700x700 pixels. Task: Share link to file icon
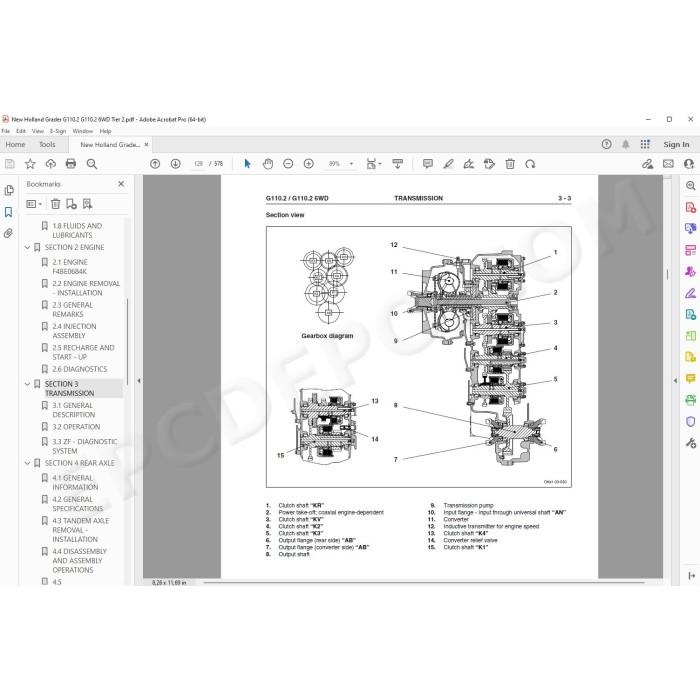[647, 164]
